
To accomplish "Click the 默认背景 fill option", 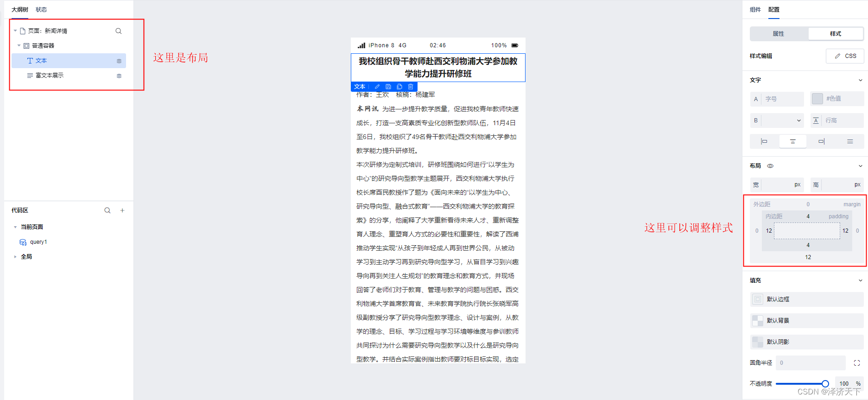I will click(807, 321).
